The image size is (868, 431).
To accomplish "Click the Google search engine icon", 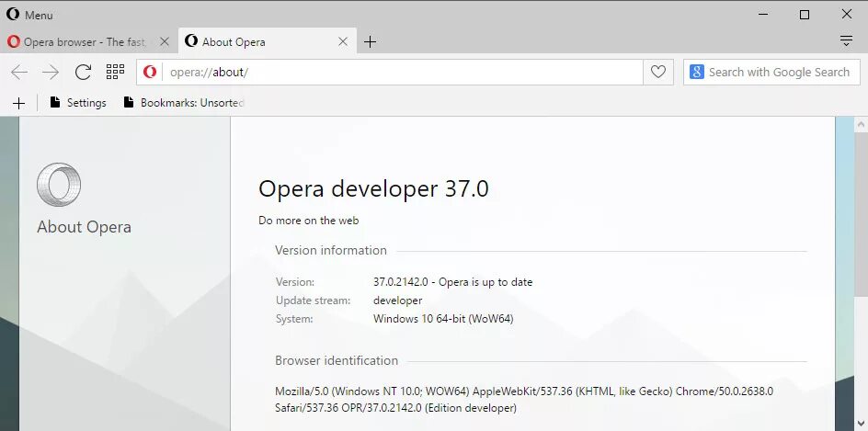I will [696, 72].
